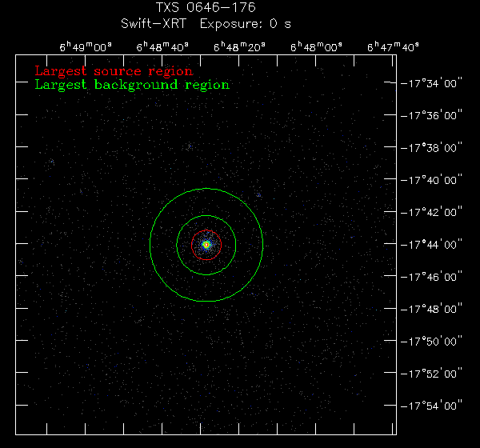480x448 pixels.
Task: Click the declination label -17°42'00"
Action: point(431,212)
